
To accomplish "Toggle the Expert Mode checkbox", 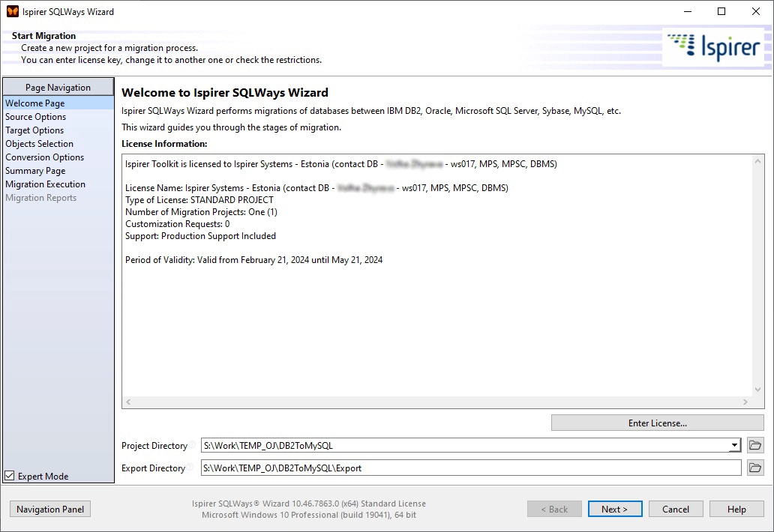I will pyautogui.click(x=9, y=475).
